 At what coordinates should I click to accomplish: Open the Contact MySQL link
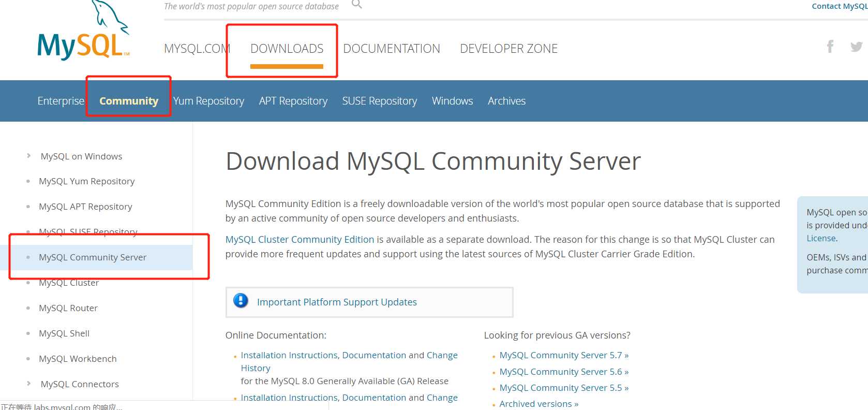[840, 6]
